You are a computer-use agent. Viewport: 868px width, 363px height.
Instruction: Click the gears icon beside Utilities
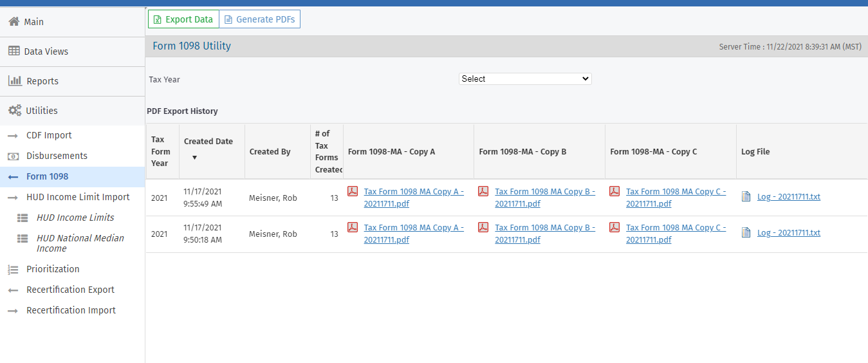point(15,111)
